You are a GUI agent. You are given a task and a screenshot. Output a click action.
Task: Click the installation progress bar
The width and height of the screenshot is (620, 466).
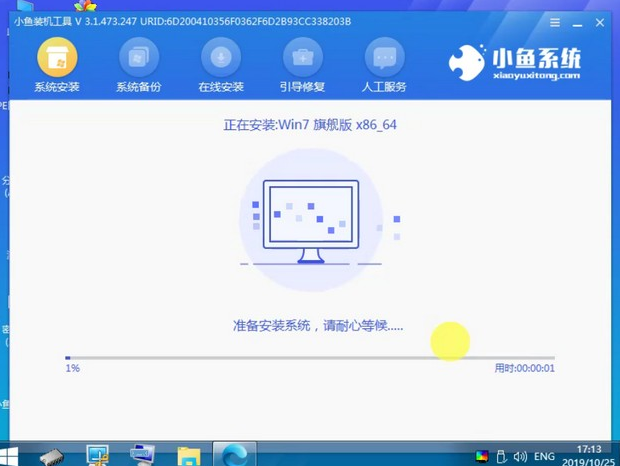[x=310, y=358]
